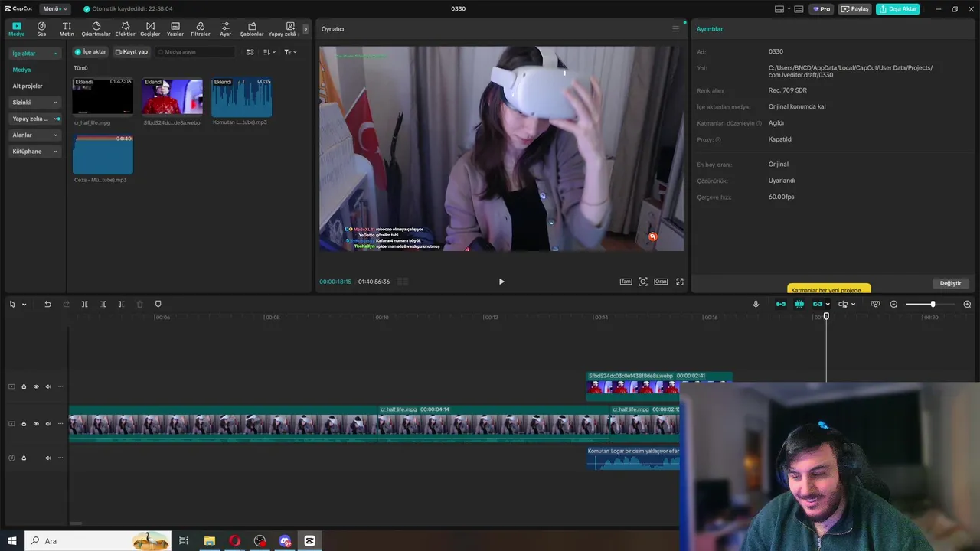Delete clip portion left of playhead
Screen dimensions: 980x551
click(x=103, y=305)
